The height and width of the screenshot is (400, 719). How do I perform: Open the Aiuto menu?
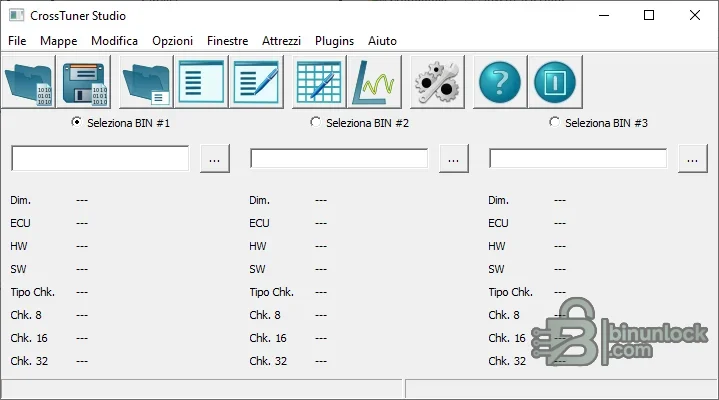(382, 41)
